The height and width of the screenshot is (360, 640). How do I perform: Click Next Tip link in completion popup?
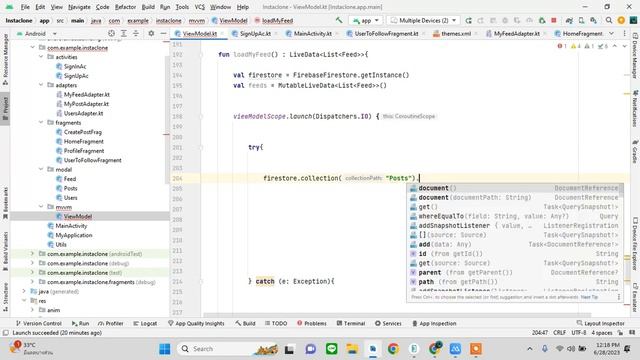(589, 297)
